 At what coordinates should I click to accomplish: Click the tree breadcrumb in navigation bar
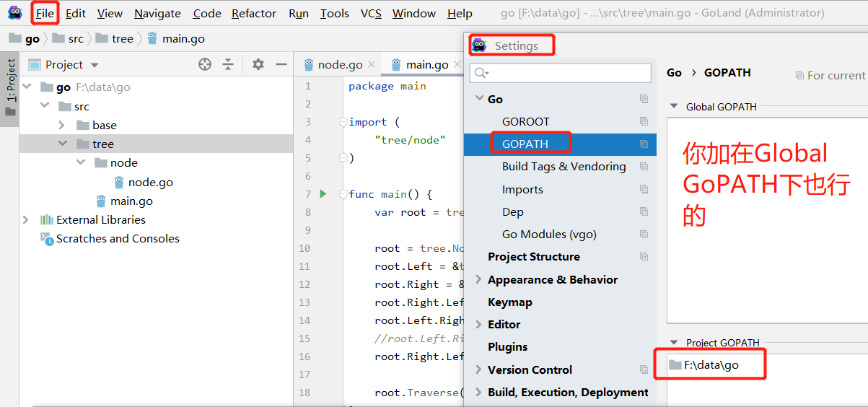coord(115,38)
